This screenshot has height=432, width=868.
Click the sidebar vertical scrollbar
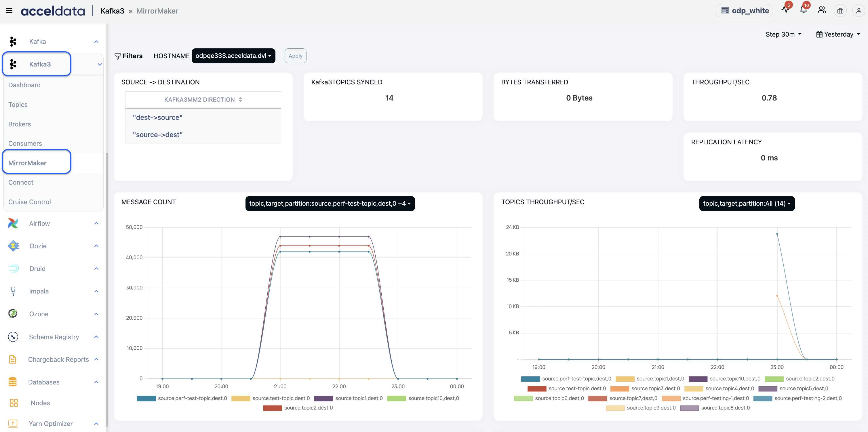pos(107,290)
